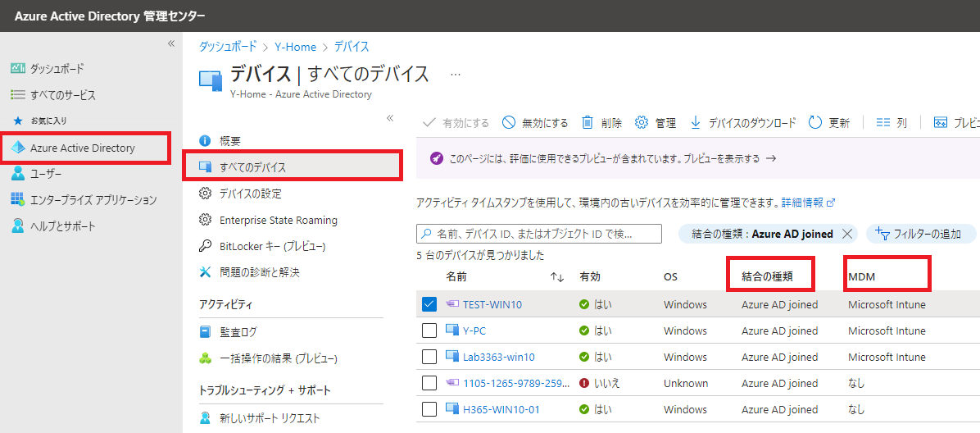Click 無効にする toolbar button
Image resolution: width=980 pixels, height=433 pixels.
536,123
